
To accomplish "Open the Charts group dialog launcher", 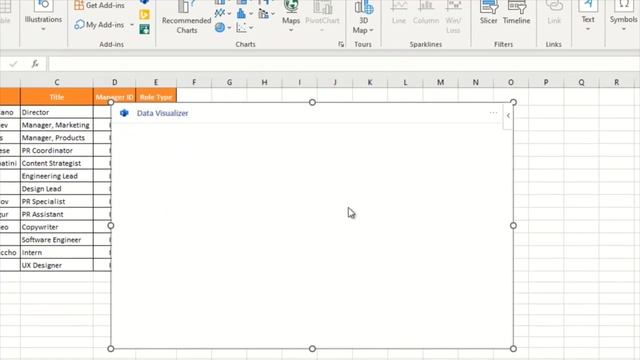I will tap(341, 44).
